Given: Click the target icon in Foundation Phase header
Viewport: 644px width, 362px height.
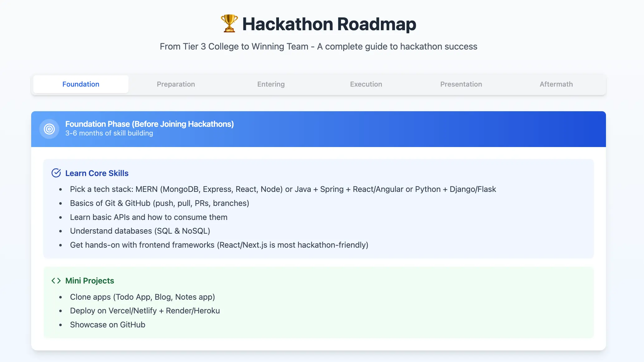Looking at the screenshot, I should point(49,129).
